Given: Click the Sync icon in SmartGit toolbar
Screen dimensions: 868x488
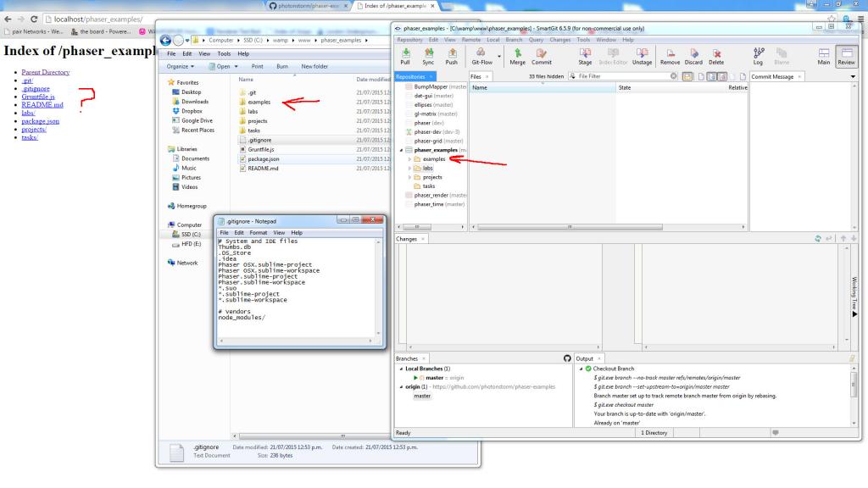Looking at the screenshot, I should click(428, 56).
